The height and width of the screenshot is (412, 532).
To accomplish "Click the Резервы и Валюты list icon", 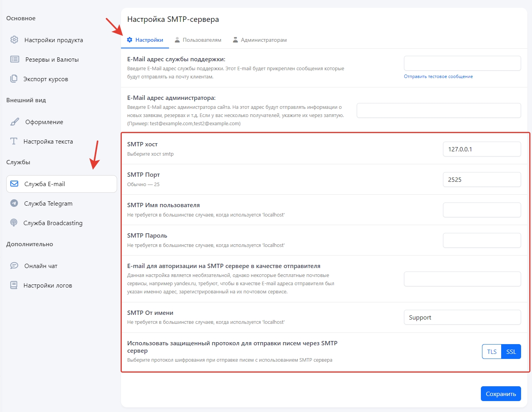I will pyautogui.click(x=14, y=59).
